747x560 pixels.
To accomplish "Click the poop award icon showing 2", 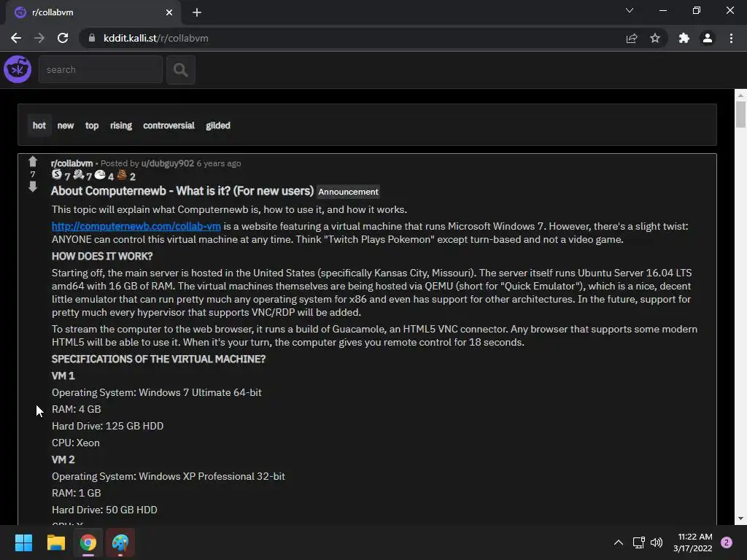I will (122, 175).
